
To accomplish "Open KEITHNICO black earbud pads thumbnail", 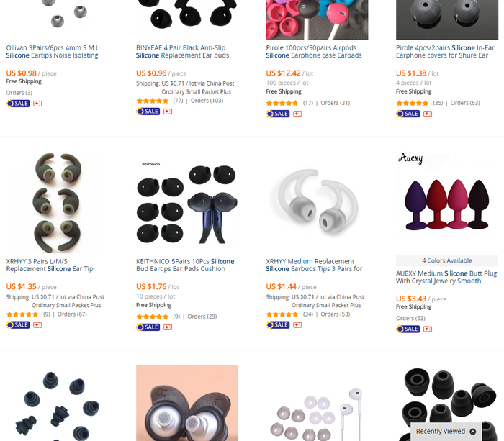I will 187,202.
